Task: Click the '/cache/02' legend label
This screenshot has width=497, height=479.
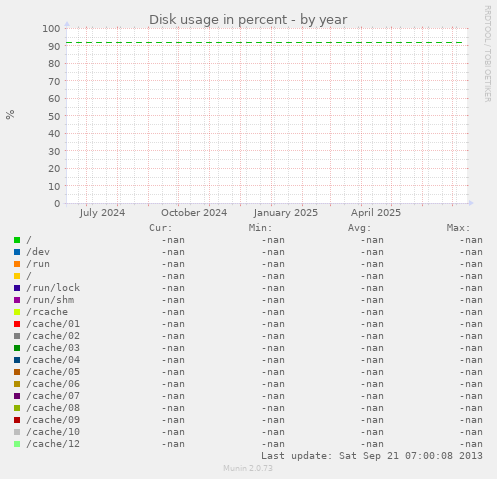Action: pos(53,336)
